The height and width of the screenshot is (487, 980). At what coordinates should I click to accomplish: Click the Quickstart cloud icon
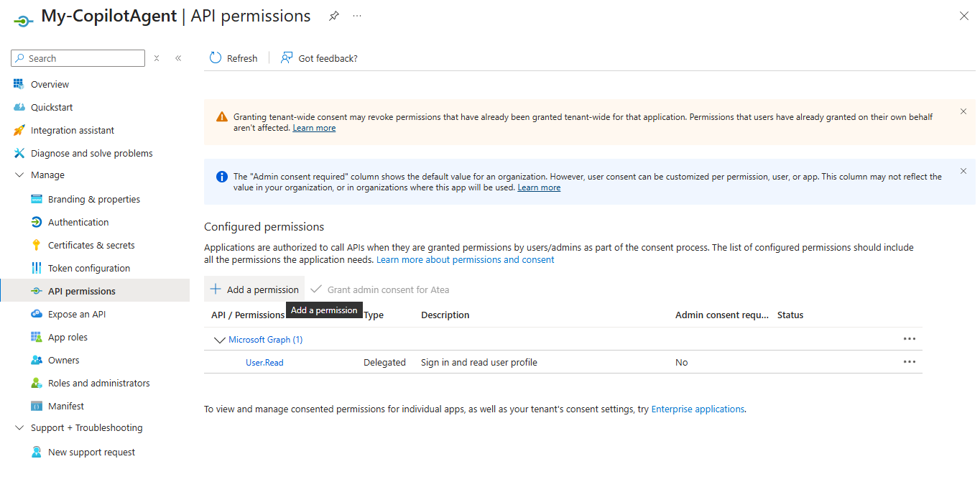click(x=19, y=107)
